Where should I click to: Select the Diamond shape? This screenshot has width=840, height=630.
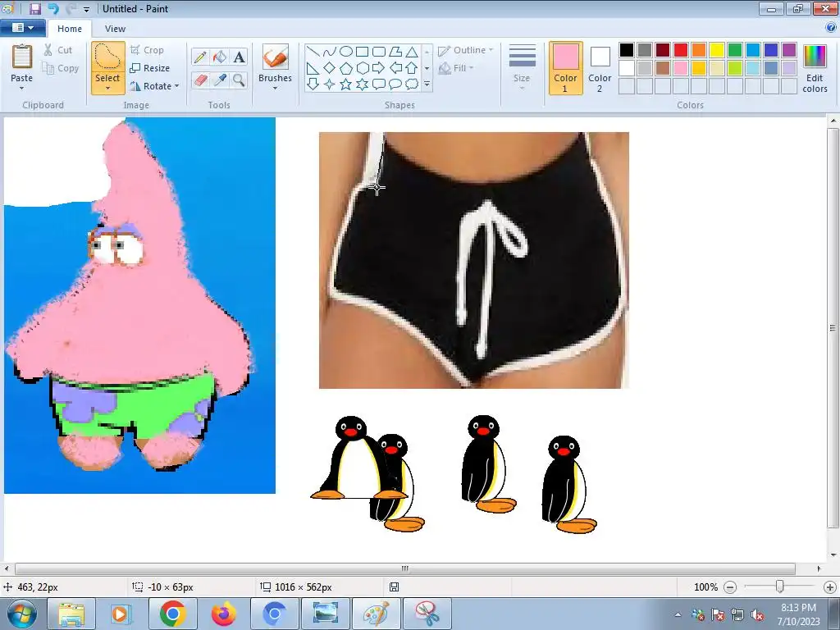[x=330, y=68]
